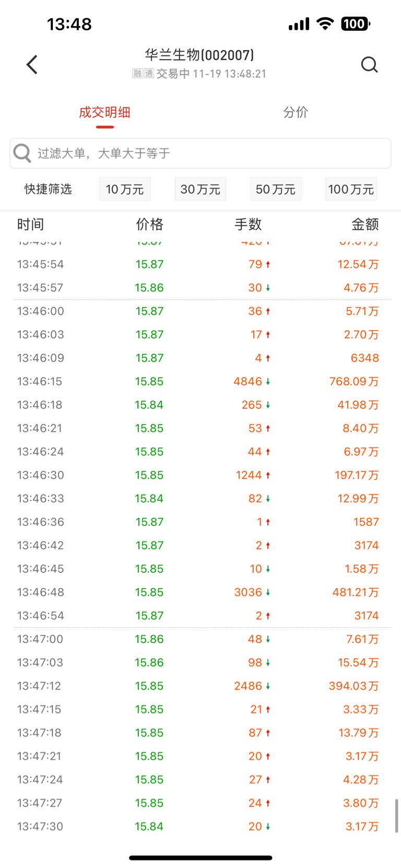Tap the 手数 column header
401x868 pixels.
click(248, 225)
